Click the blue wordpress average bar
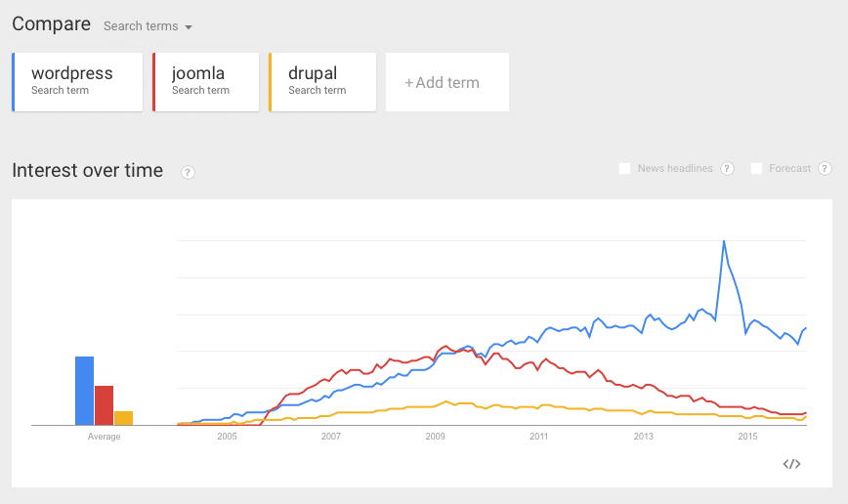Viewport: 848px width, 504px height. 85,391
